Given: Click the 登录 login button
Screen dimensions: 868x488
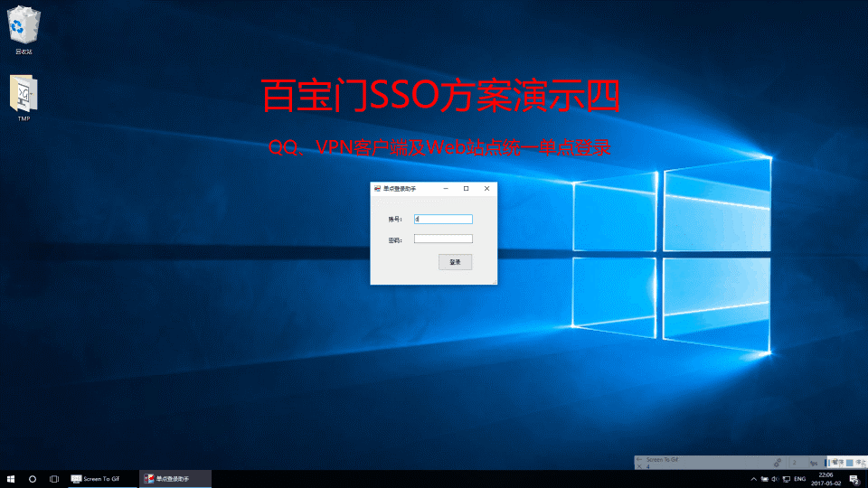Looking at the screenshot, I should [455, 262].
